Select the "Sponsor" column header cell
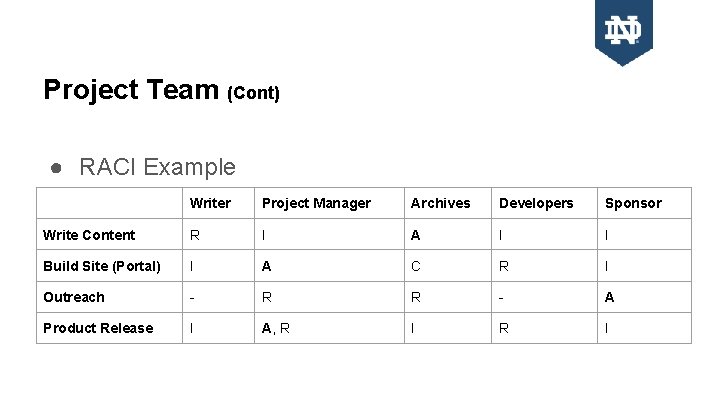720x405 pixels. [x=633, y=203]
